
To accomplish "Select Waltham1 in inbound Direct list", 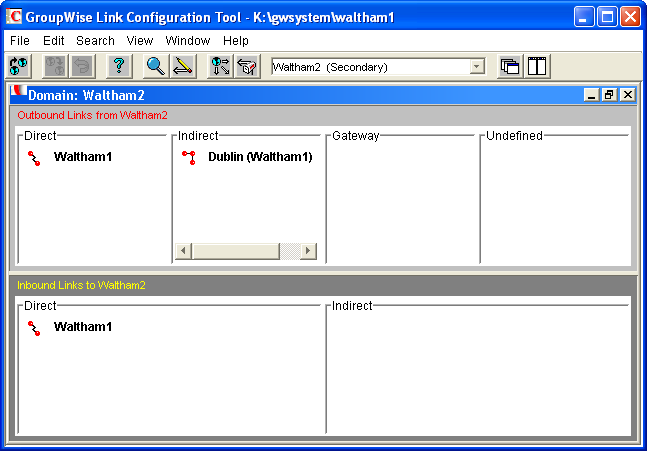I will (83, 327).
